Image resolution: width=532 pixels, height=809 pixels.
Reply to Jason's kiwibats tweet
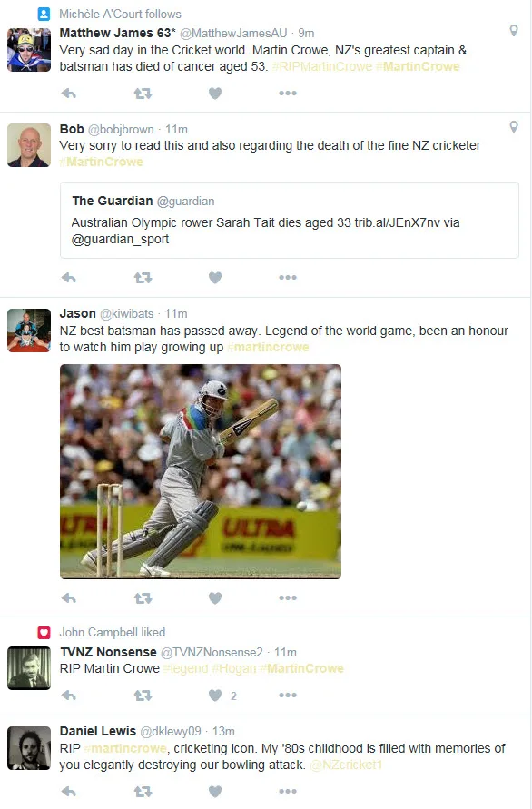pos(69,598)
